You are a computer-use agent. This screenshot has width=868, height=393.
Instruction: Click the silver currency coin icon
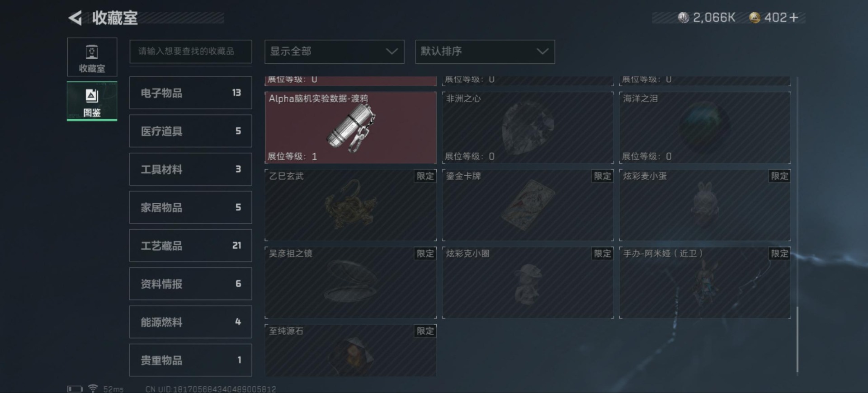click(x=683, y=18)
